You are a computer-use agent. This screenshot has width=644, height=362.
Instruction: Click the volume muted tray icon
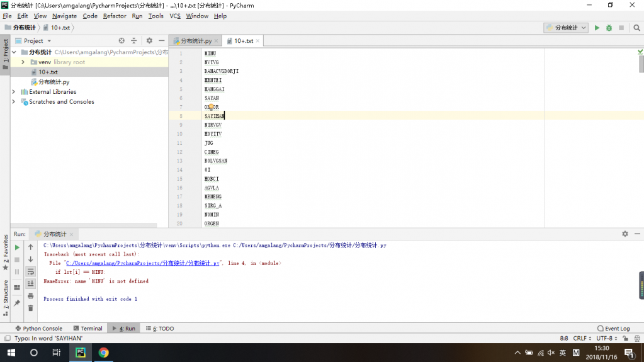point(551,353)
